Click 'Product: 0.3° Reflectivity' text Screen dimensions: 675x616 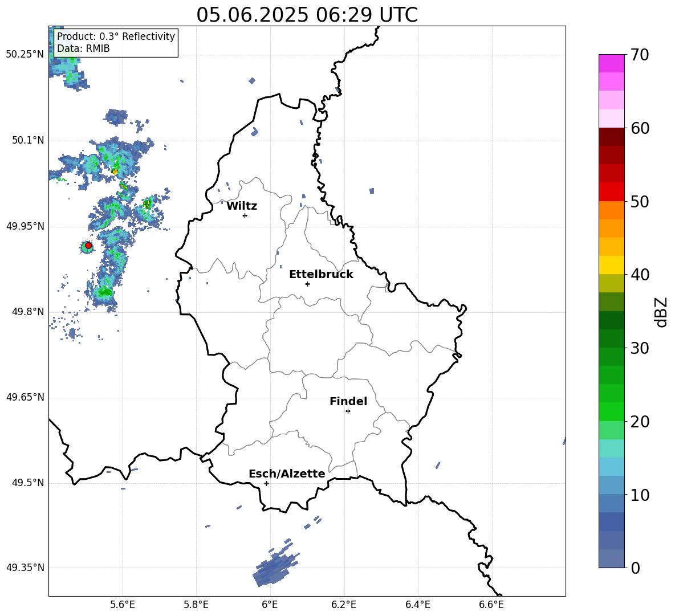(x=116, y=36)
